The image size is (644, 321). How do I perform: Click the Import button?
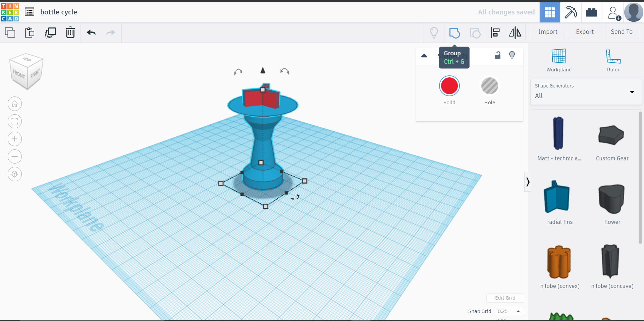(548, 32)
